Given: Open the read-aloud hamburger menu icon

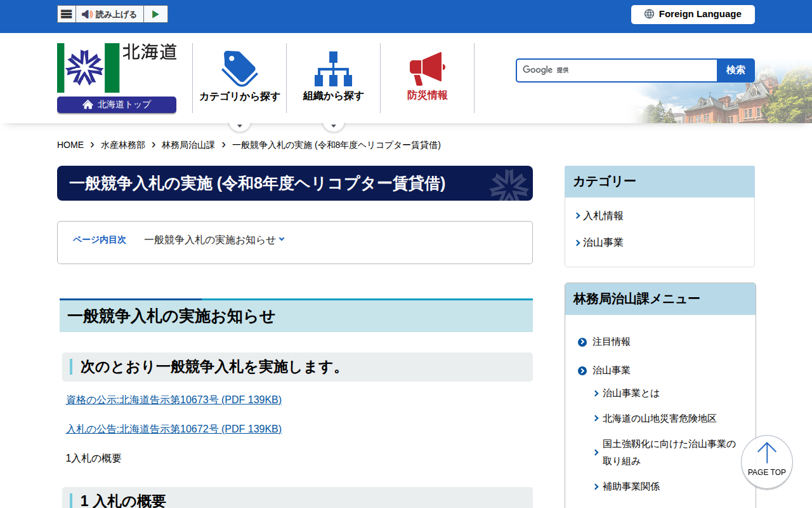Looking at the screenshot, I should click(x=67, y=14).
